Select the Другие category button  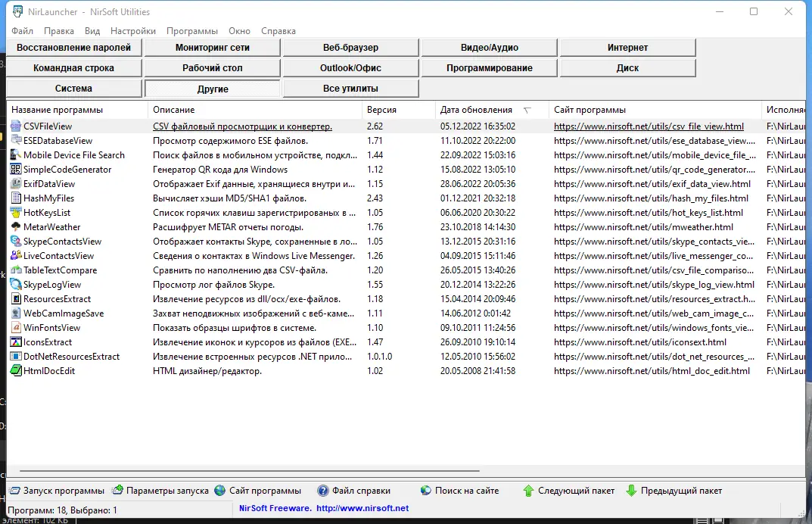(x=213, y=89)
